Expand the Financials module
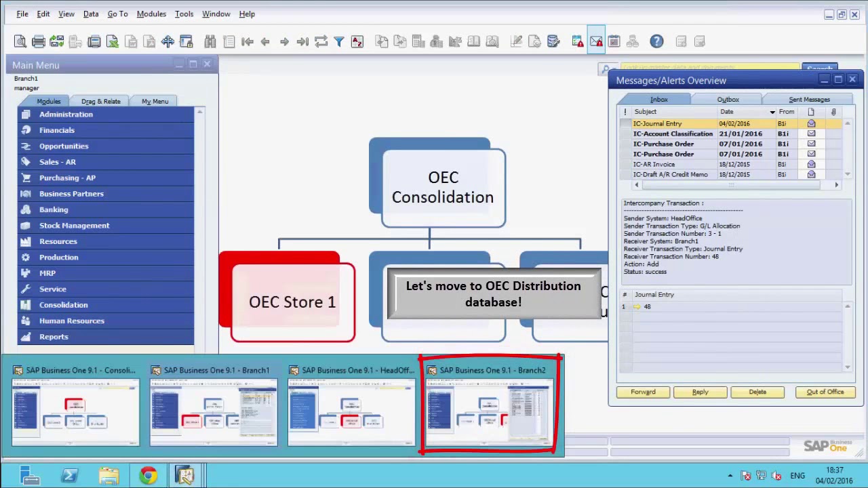Image resolution: width=868 pixels, height=488 pixels. tap(106, 130)
